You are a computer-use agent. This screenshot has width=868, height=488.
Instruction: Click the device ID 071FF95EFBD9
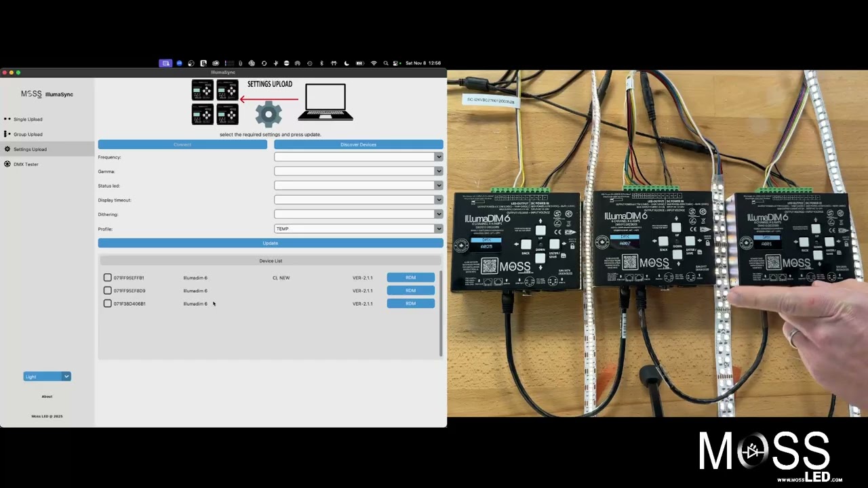click(130, 291)
